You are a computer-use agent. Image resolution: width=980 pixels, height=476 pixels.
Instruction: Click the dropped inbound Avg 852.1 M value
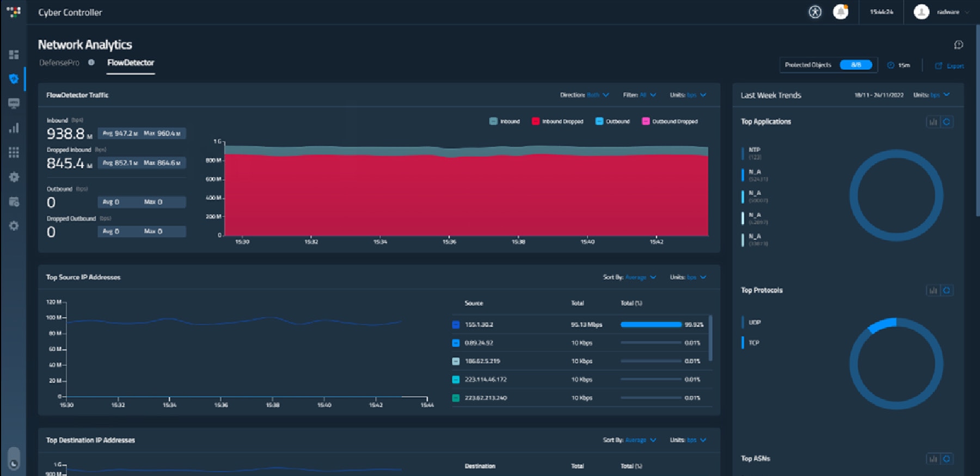pyautogui.click(x=120, y=163)
